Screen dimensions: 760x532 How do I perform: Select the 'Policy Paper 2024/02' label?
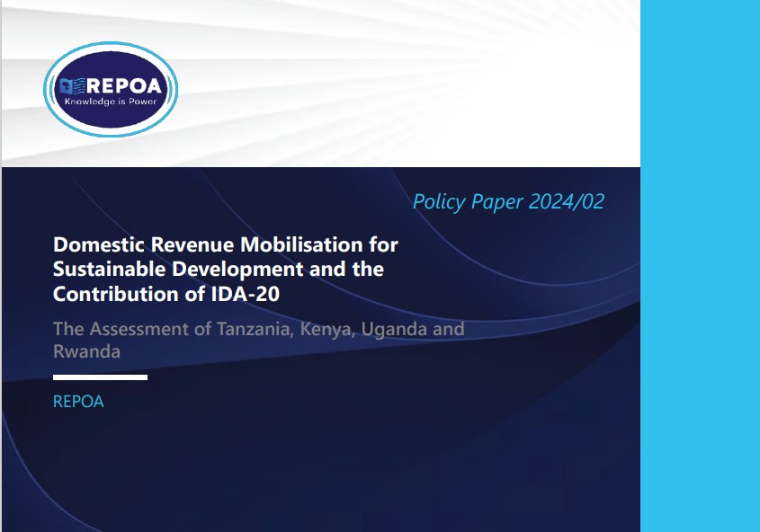click(508, 202)
